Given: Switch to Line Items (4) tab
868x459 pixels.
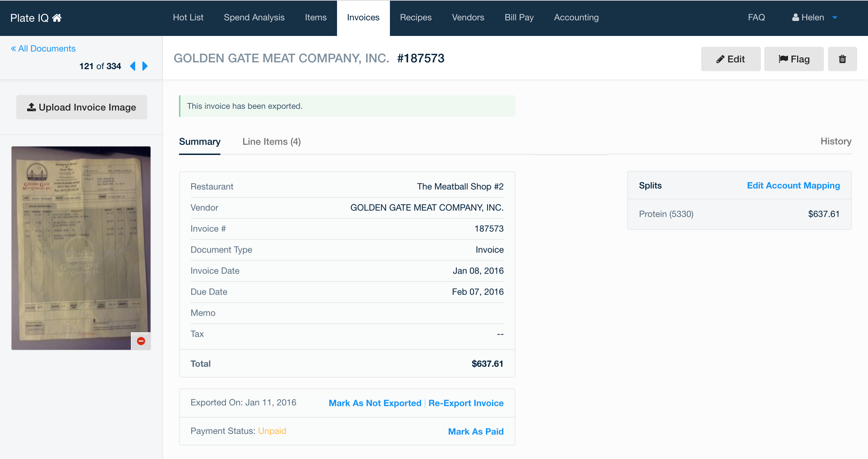Looking at the screenshot, I should [272, 142].
